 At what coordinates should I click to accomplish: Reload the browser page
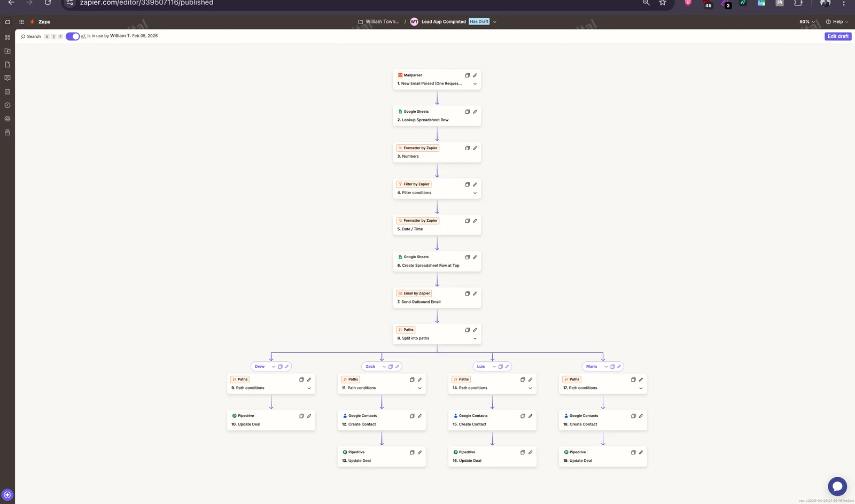(48, 3)
